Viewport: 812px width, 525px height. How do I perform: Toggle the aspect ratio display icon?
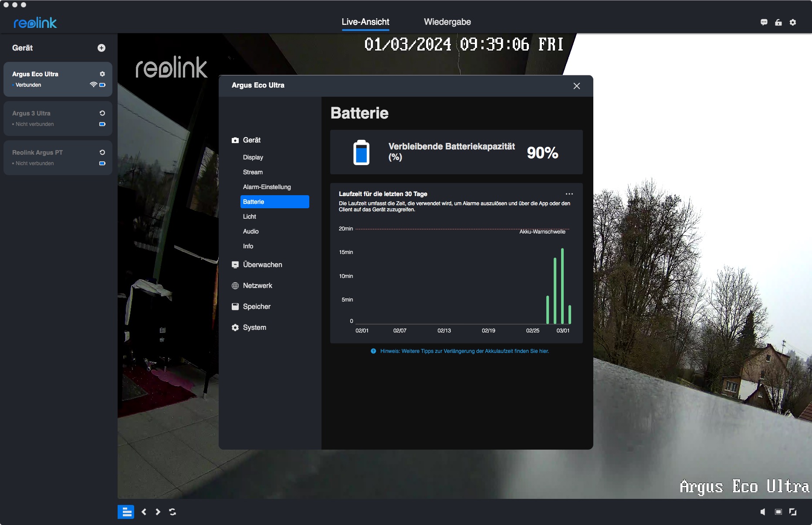[x=778, y=512]
